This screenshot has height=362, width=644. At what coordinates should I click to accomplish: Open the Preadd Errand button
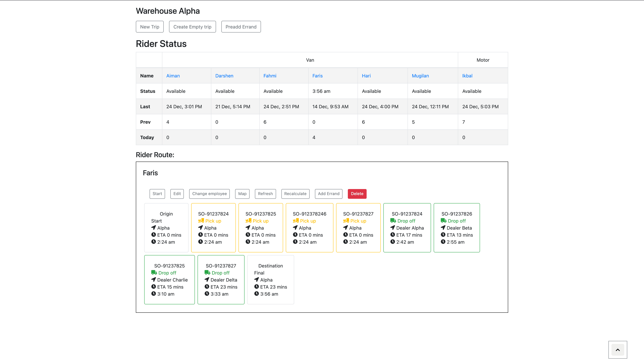coord(241,27)
